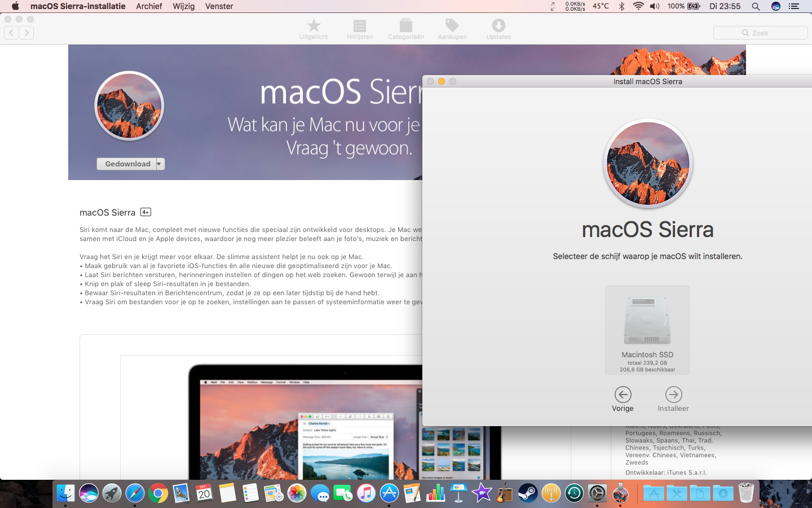The width and height of the screenshot is (812, 508).
Task: Open Numbers from the Dock
Action: click(x=435, y=493)
